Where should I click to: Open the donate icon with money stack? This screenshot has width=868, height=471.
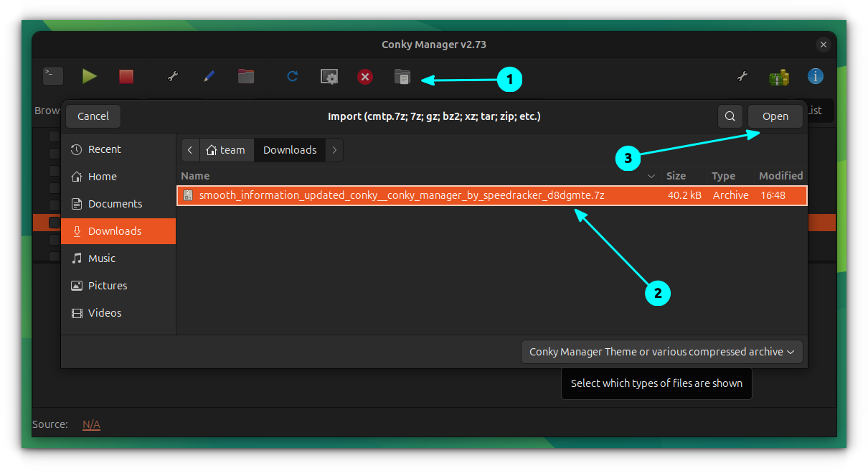pos(778,77)
